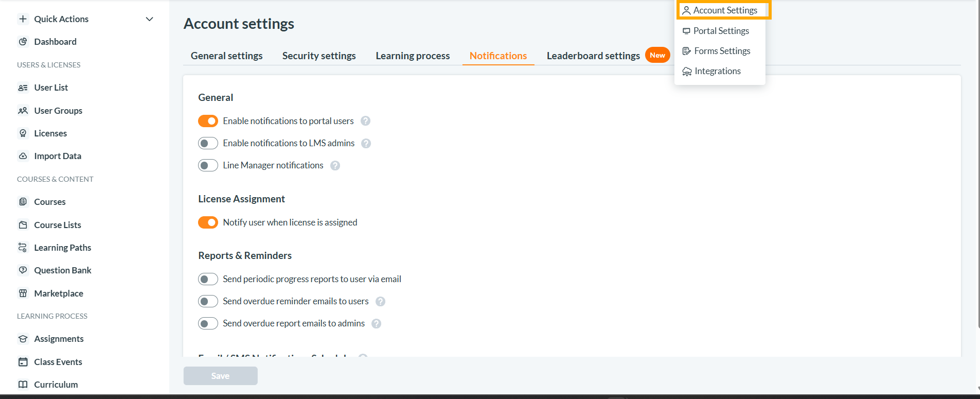
Task: Click the Learning Paths icon
Action: tap(23, 248)
